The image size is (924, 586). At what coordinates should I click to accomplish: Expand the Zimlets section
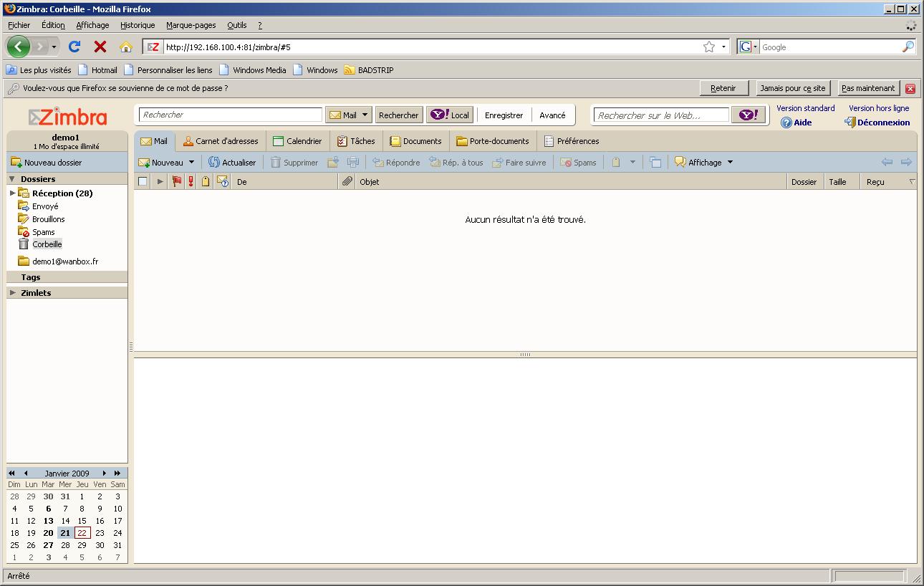[12, 293]
